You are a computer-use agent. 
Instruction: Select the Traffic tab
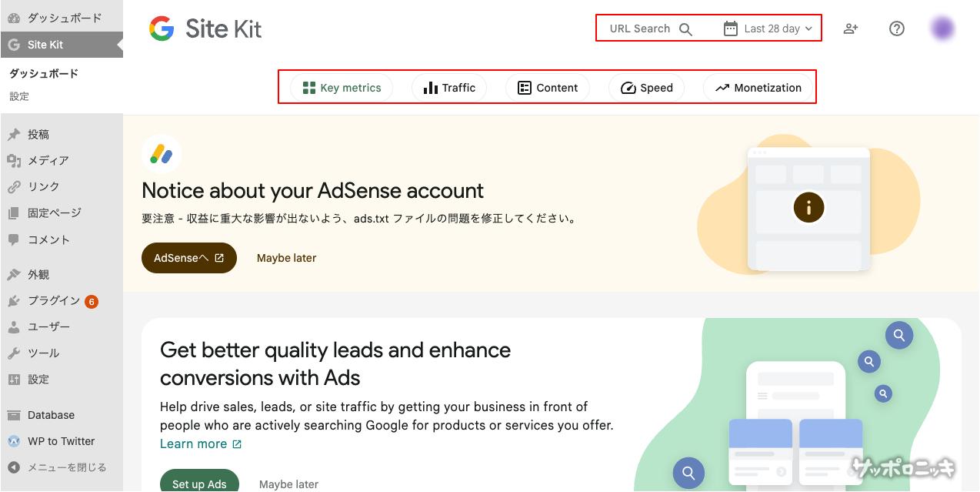point(449,88)
